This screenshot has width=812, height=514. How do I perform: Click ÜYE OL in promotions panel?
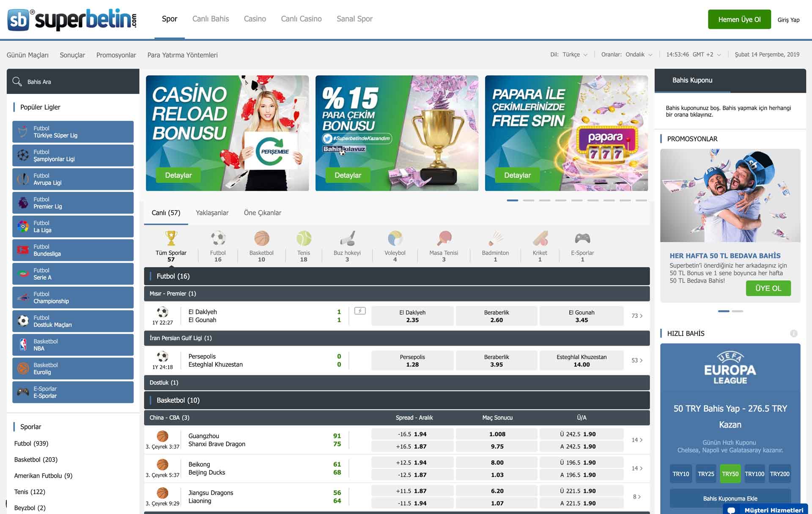pyautogui.click(x=768, y=288)
